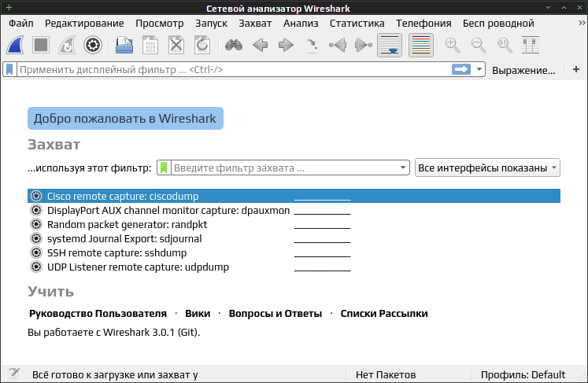The height and width of the screenshot is (383, 588).
Task: Go to specified packet icon
Action: pos(312,46)
